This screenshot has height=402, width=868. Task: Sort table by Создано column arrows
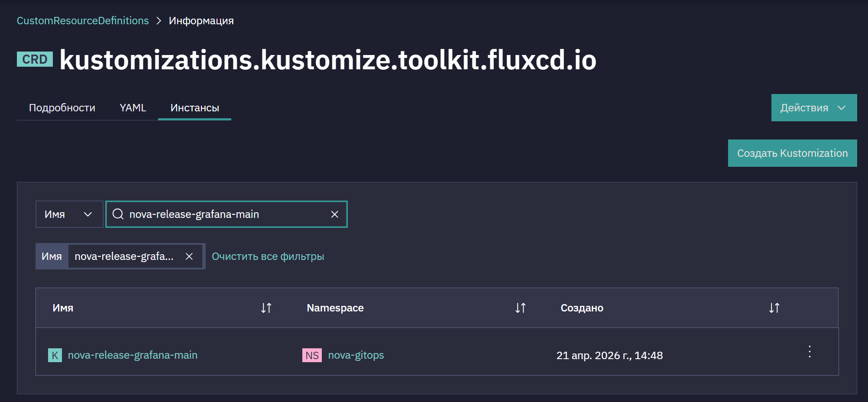(774, 308)
